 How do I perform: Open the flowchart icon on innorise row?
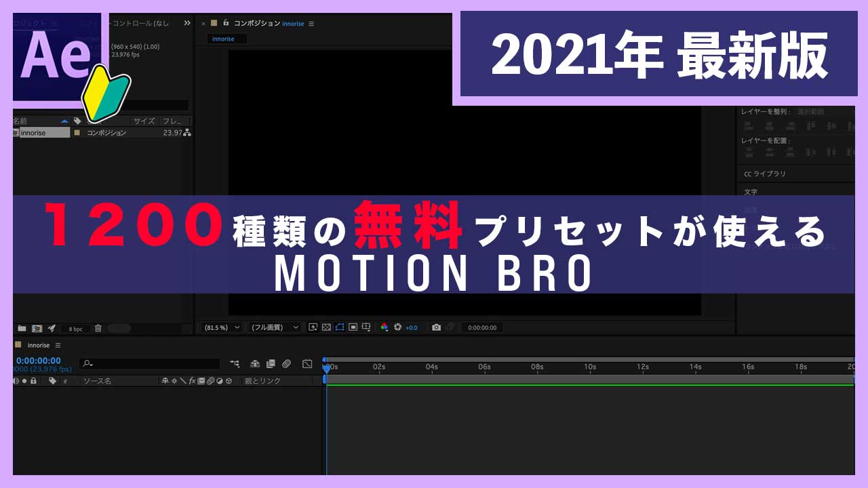(187, 133)
